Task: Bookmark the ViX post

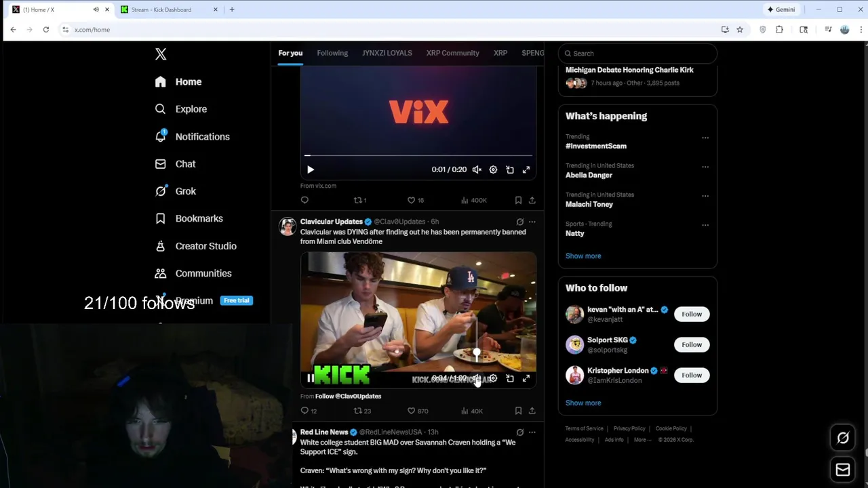Action: tap(518, 200)
